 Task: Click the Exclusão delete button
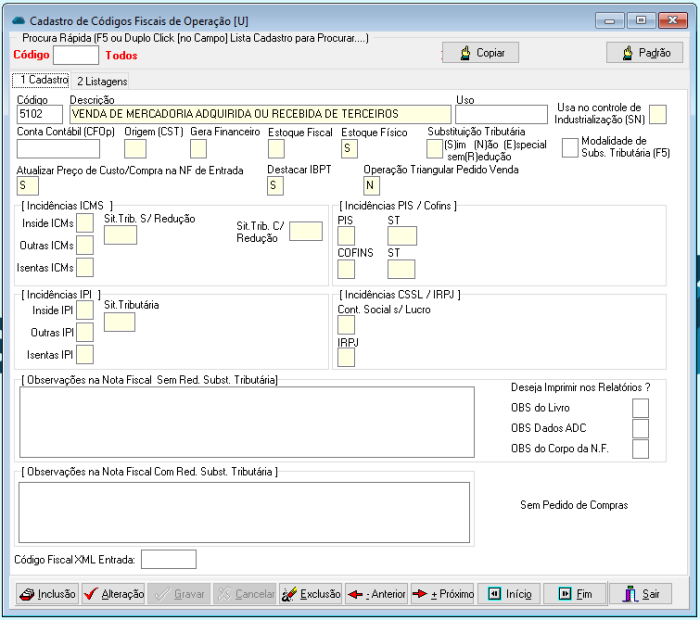pos(311,594)
